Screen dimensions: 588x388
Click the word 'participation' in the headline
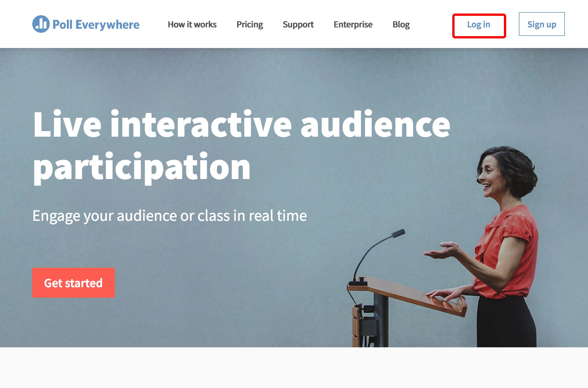(142, 167)
